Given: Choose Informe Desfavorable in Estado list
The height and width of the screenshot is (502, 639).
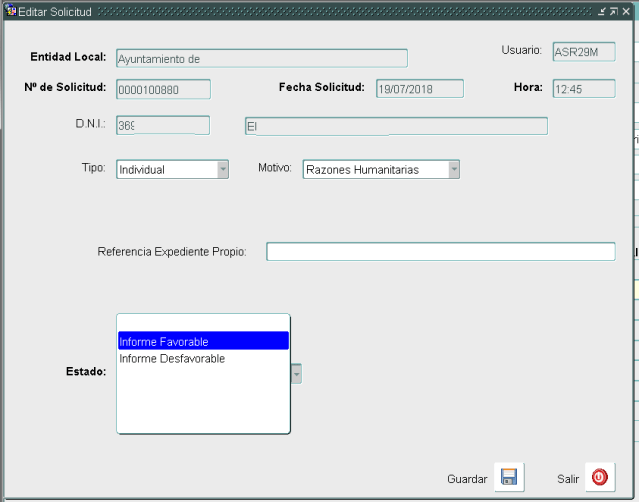Looking at the screenshot, I should coord(203,358).
